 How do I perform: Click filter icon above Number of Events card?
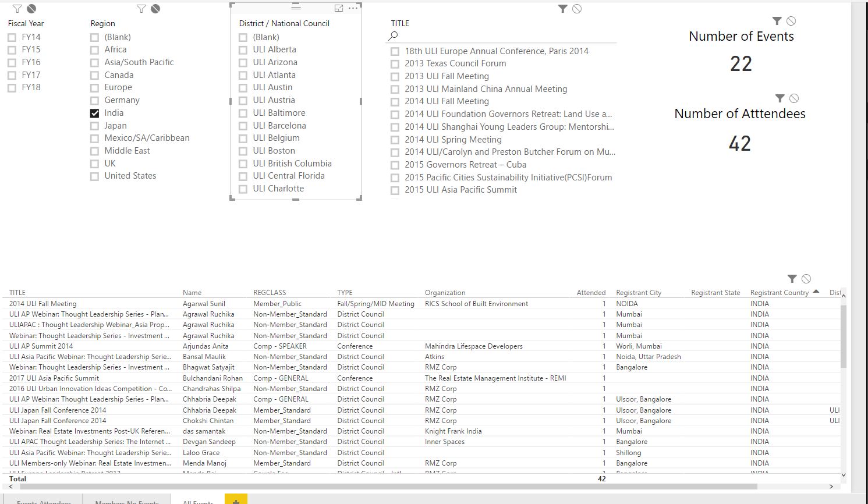pos(777,21)
